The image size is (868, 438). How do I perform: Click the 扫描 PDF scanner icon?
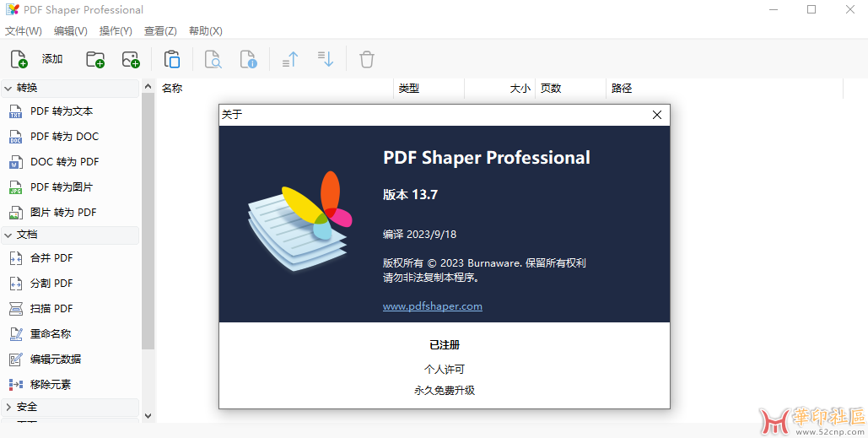coord(15,309)
